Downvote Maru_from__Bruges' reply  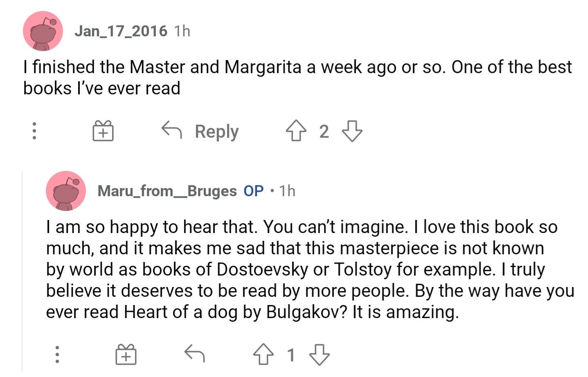point(319,354)
